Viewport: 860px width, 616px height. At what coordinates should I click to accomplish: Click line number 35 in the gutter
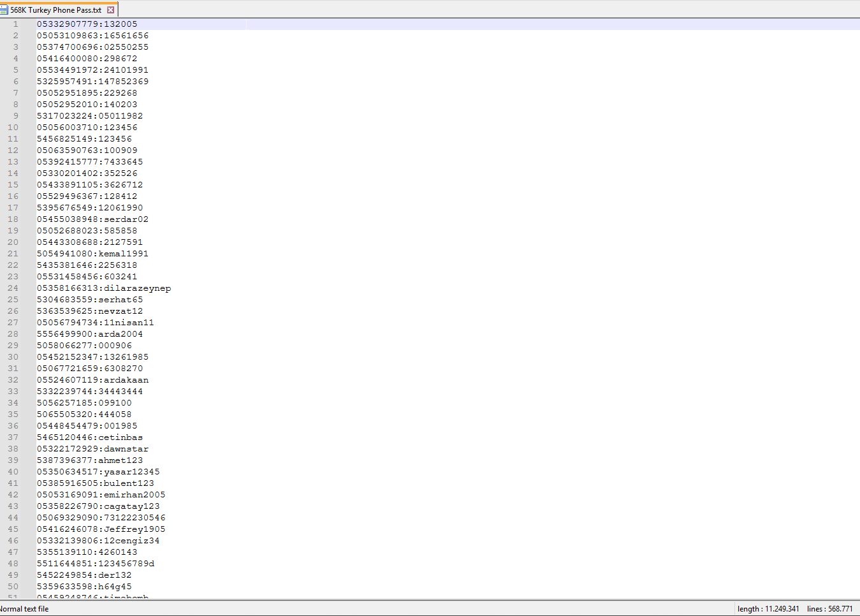tap(13, 414)
